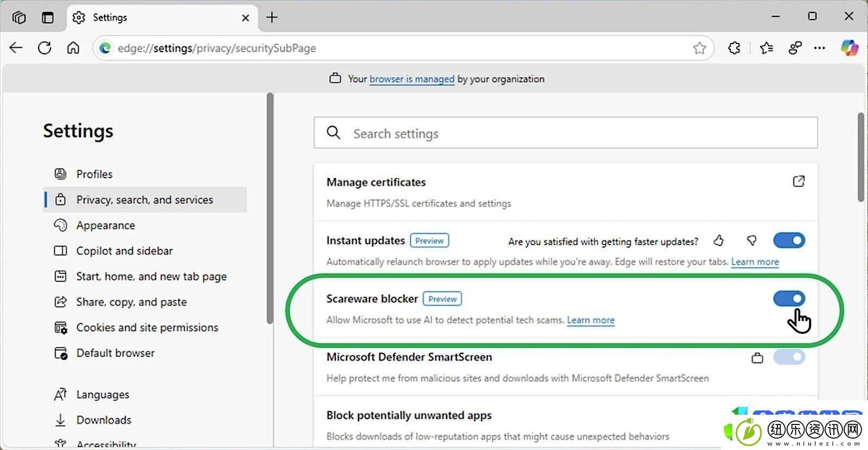Toggle Microsoft Defender SmartScreen switch
The image size is (868, 450).
click(789, 357)
